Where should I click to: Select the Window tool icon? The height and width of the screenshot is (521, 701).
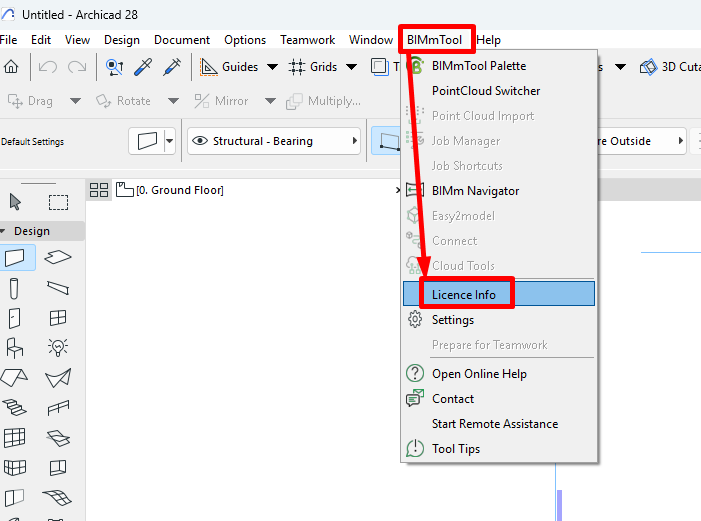tap(58, 318)
